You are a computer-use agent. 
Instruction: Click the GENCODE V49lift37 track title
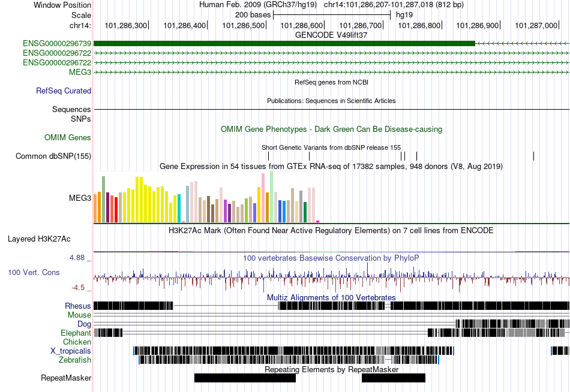[x=331, y=35]
